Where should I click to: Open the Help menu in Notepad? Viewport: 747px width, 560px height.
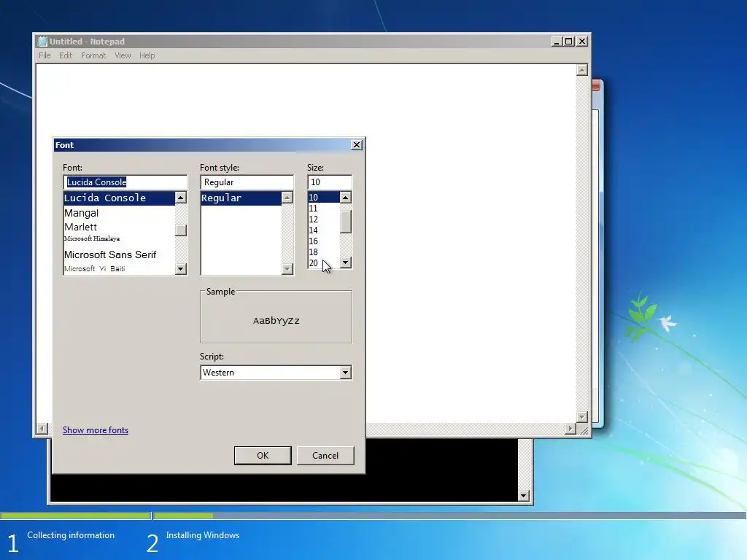pyautogui.click(x=147, y=55)
